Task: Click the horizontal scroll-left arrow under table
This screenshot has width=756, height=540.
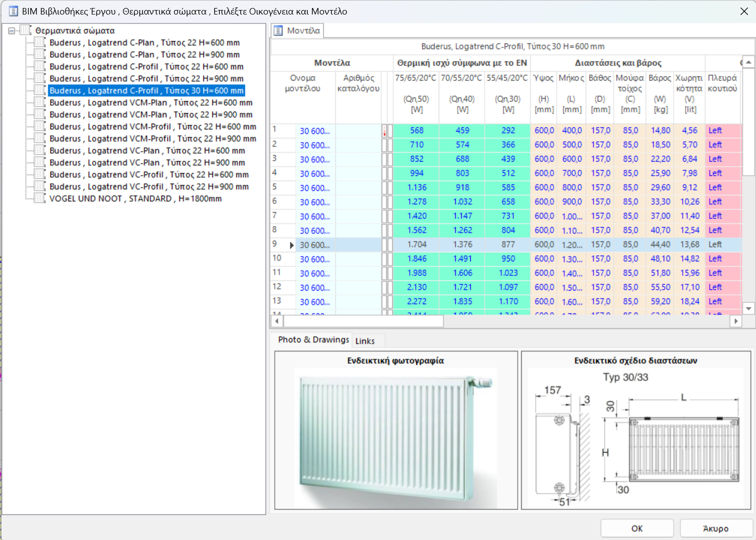Action: click(276, 321)
